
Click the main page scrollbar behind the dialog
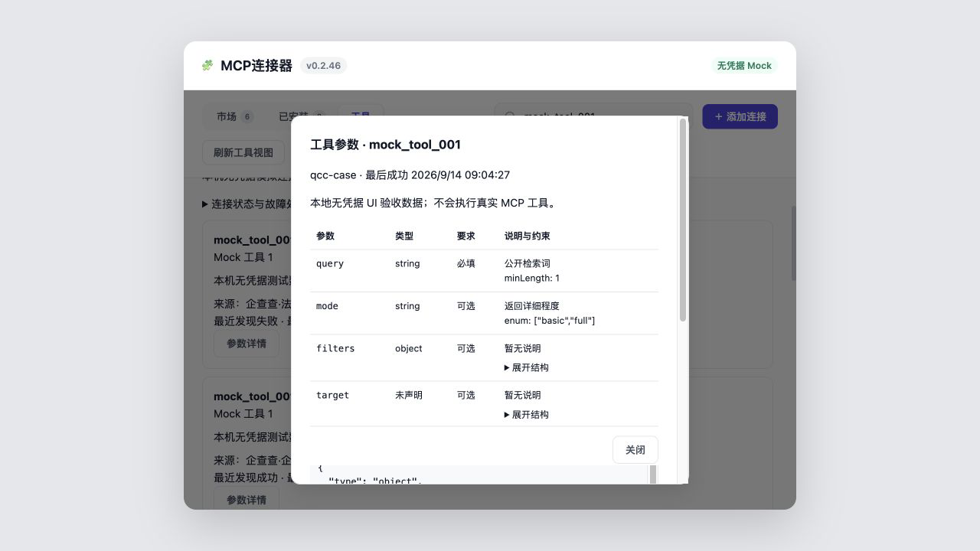794,243
